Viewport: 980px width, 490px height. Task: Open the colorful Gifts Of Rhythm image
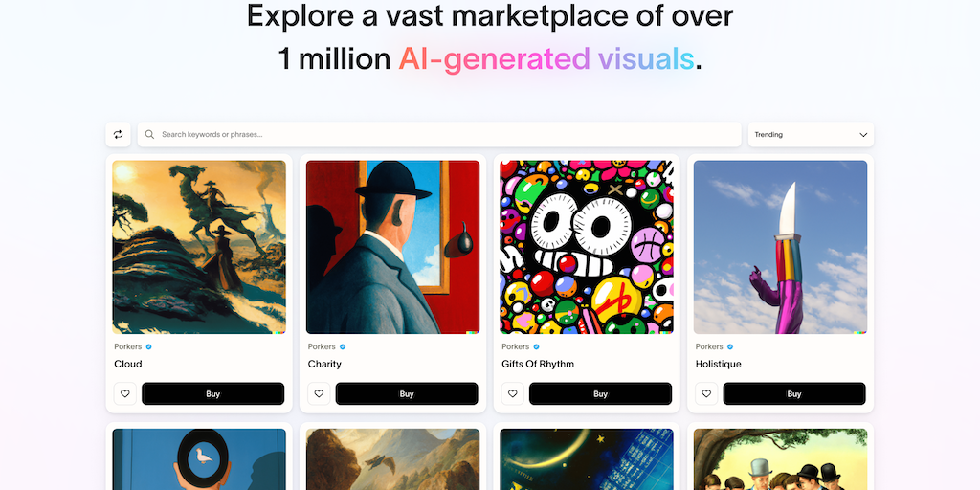click(x=587, y=247)
